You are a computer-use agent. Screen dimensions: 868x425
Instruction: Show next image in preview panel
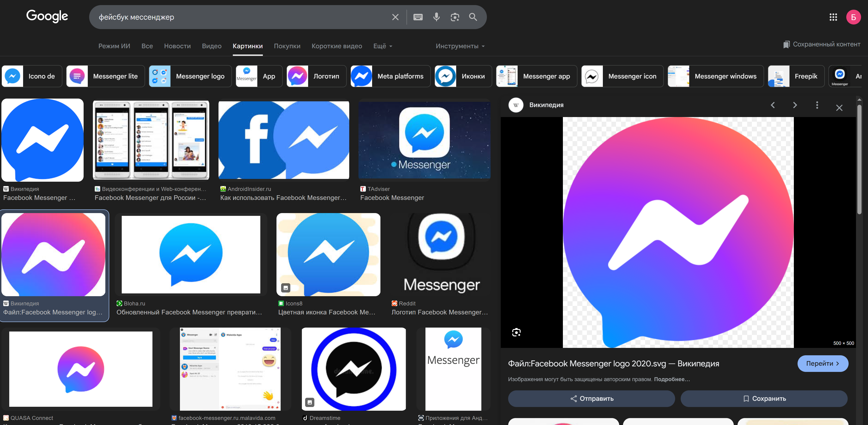pos(795,105)
